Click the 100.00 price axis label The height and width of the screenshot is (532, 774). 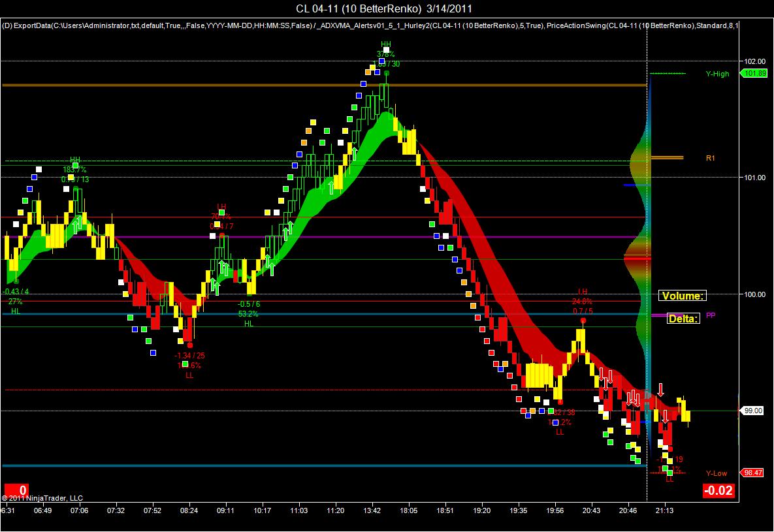[755, 294]
